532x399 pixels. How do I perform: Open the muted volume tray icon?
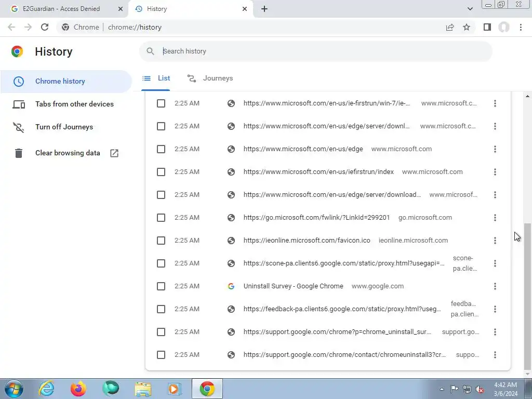480,390
